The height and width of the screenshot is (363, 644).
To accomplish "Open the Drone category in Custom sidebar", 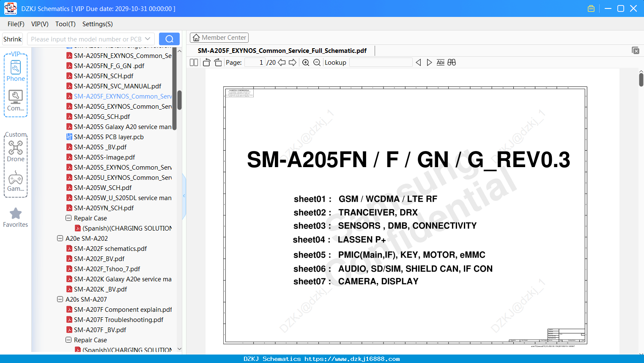I will (16, 151).
